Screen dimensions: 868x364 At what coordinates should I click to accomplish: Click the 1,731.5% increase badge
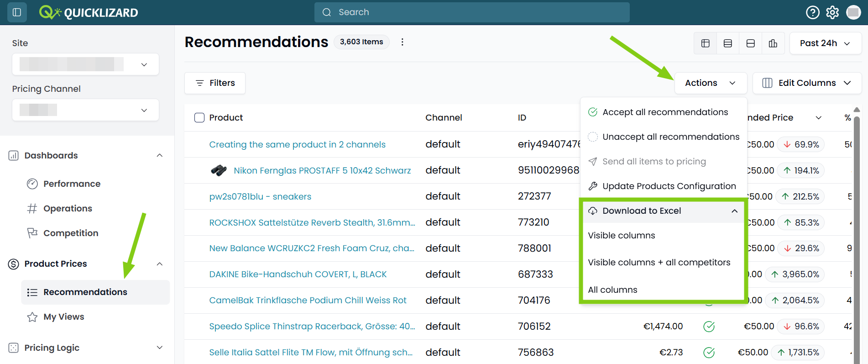[x=798, y=353]
